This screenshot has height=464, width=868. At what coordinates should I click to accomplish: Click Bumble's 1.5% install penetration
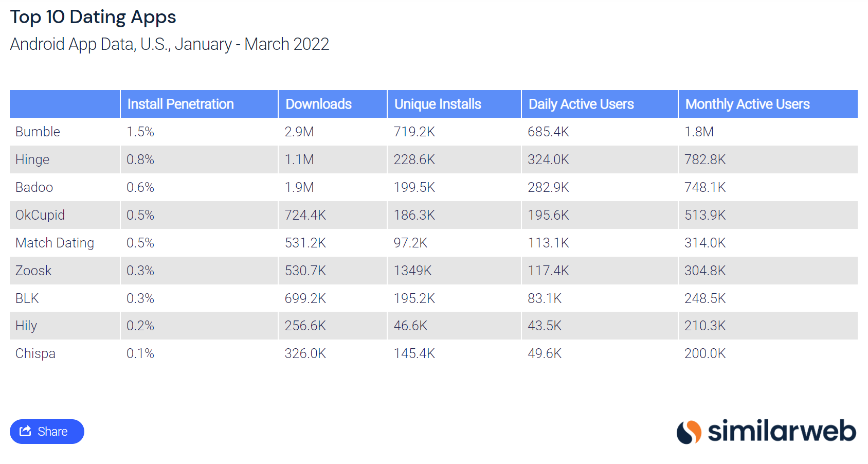[140, 132]
